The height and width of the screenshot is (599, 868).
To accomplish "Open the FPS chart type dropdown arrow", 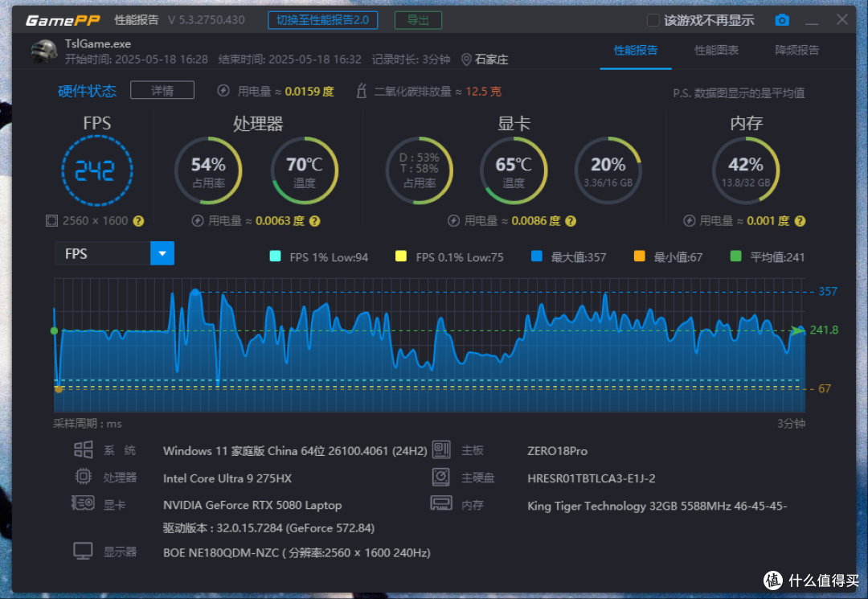I will pyautogui.click(x=162, y=253).
